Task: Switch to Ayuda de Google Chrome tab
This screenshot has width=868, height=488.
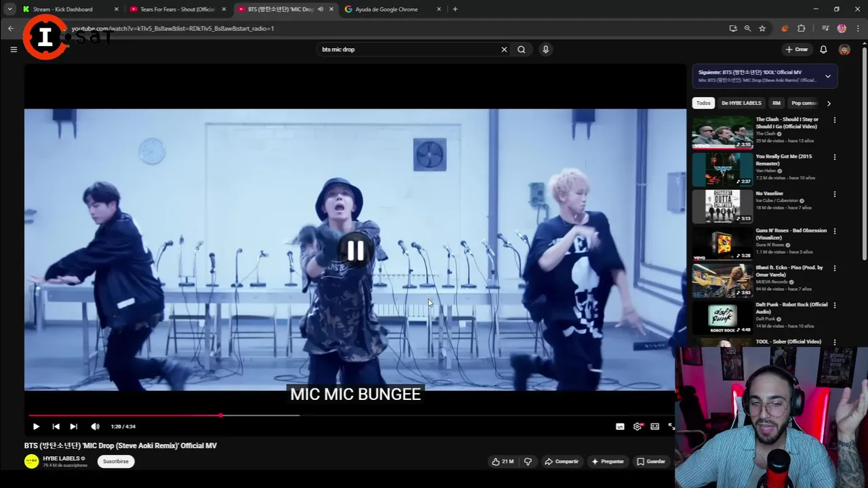Action: (387, 9)
